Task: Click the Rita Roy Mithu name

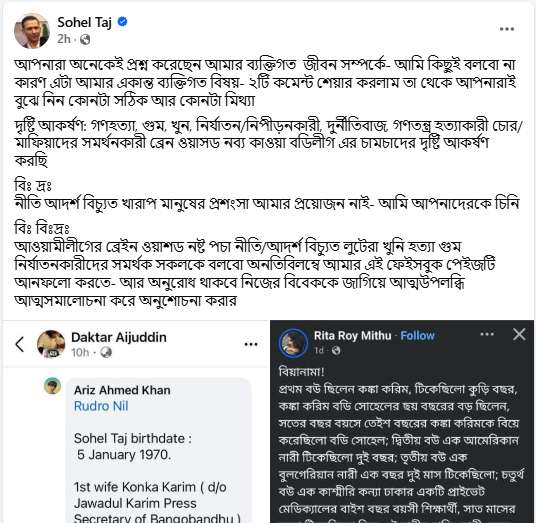Action: coord(352,336)
